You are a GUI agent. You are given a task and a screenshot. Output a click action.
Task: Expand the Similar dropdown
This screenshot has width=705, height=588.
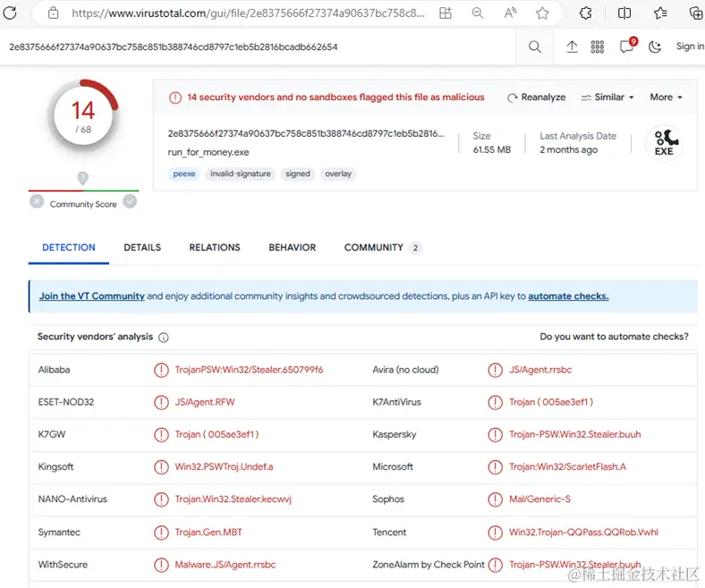coord(607,98)
